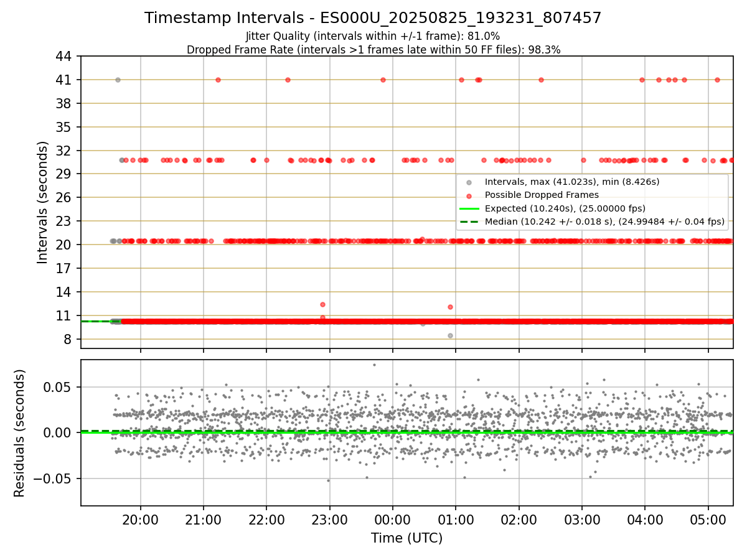This screenshot has width=747, height=560.
Task: Click the grey marker symbol in the legend
Action: [x=469, y=182]
